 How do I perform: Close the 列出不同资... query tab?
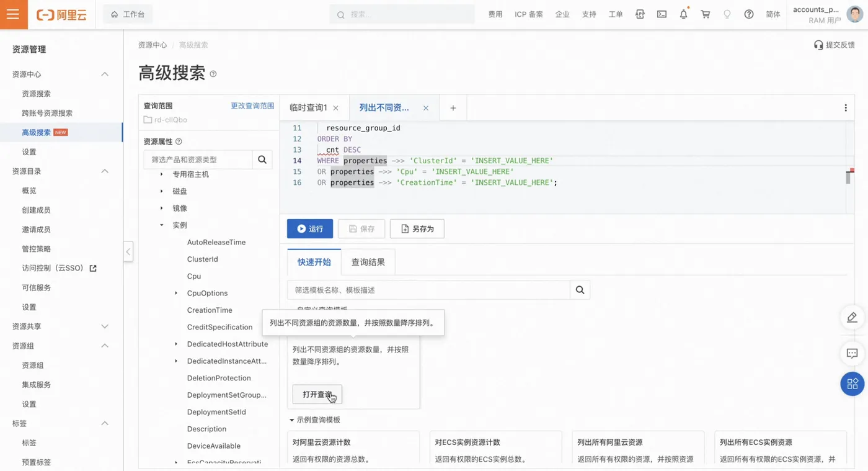click(426, 108)
